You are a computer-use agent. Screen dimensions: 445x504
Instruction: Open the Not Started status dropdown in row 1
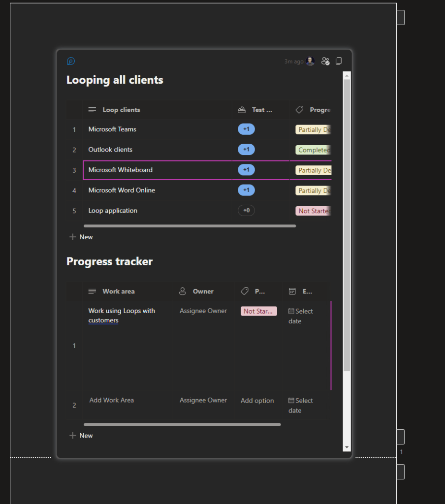coord(258,311)
